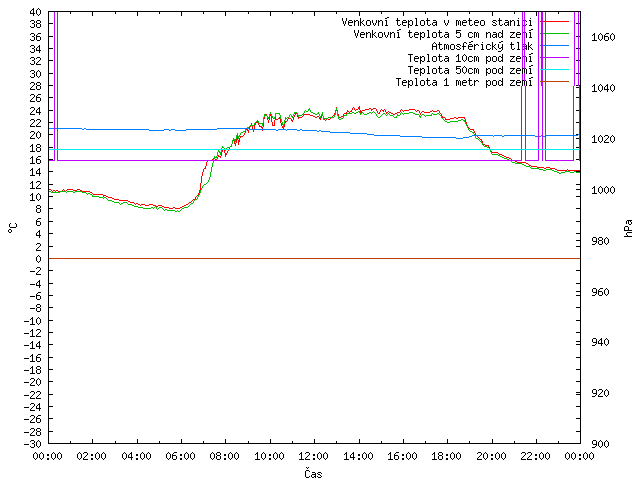Click legend entry 'Atmosférický tlak'
This screenshot has width=640, height=480.
[x=482, y=46]
